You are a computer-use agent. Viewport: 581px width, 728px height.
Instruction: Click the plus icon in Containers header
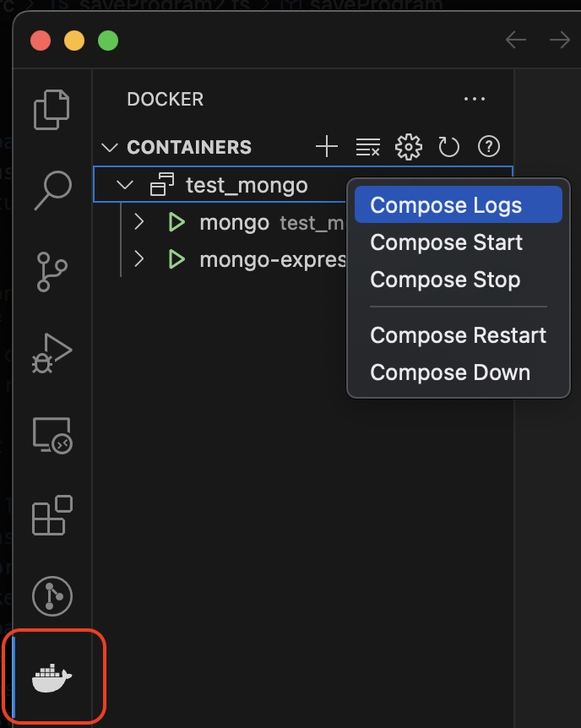326,147
